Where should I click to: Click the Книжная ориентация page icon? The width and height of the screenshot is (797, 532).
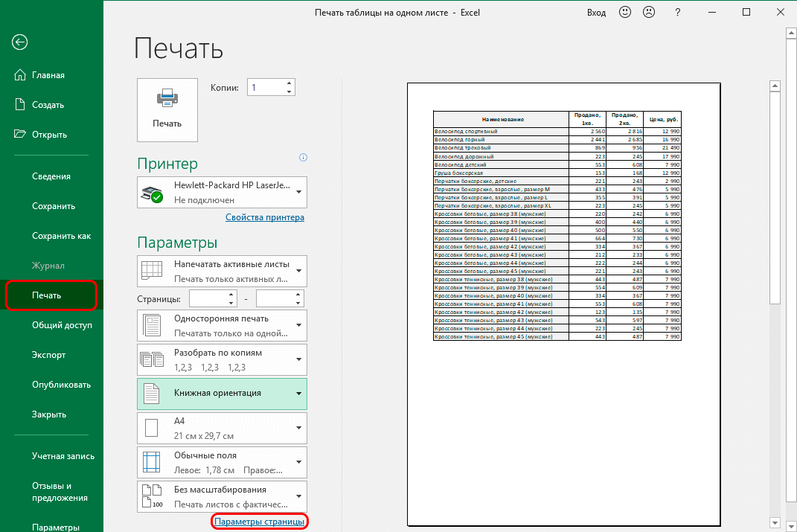pyautogui.click(x=153, y=394)
